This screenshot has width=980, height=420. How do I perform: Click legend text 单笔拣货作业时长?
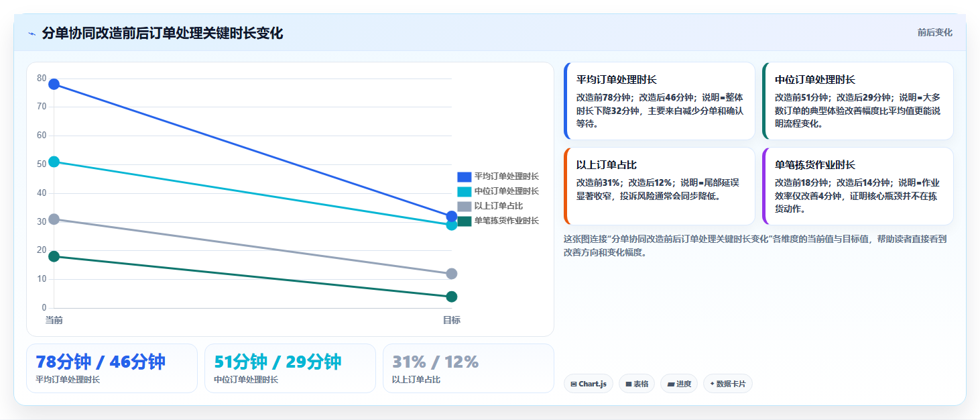[507, 221]
